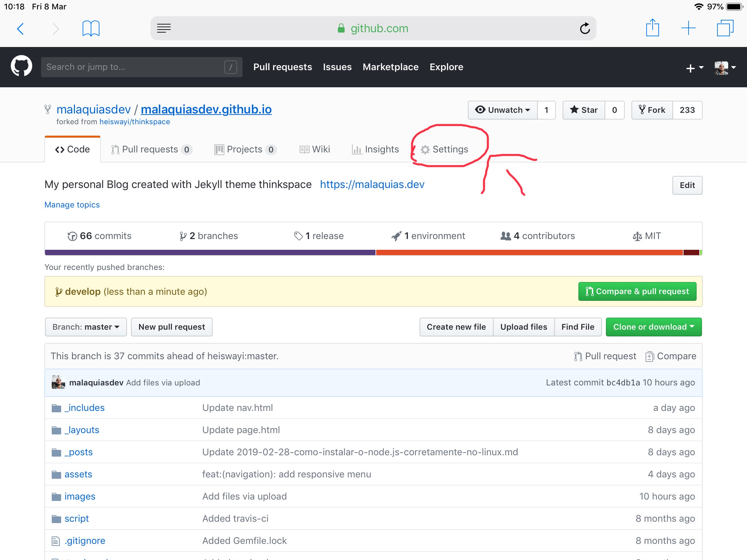Viewport: 747px width, 560px height.
Task: Open heiswayi/thinkspace fork source link
Action: pos(134,122)
